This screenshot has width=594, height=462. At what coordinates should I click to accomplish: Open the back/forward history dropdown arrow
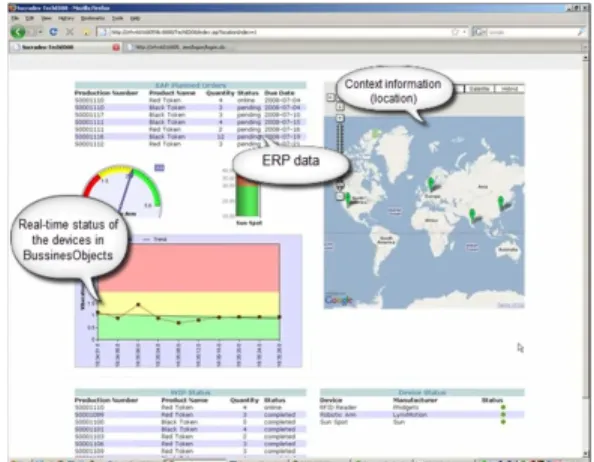(40, 32)
